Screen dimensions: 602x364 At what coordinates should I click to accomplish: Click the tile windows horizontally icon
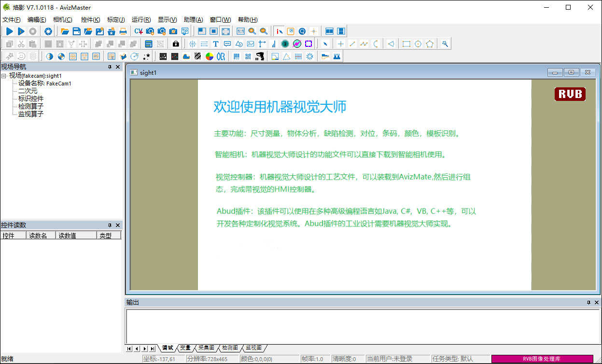coord(329,31)
